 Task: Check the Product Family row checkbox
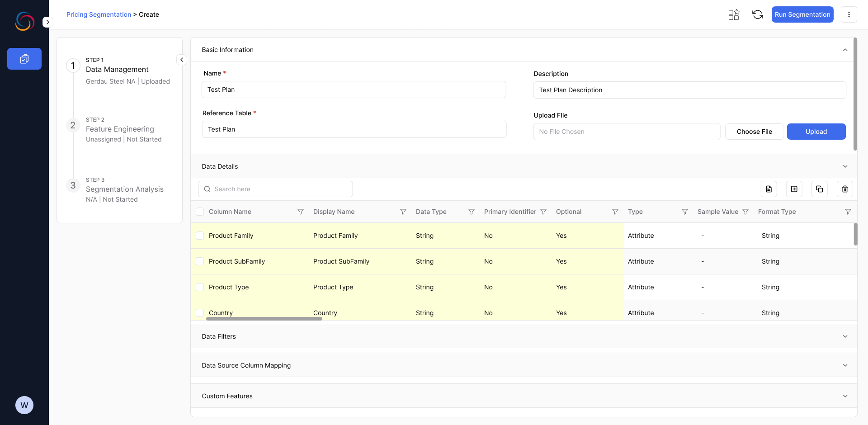coord(200,236)
